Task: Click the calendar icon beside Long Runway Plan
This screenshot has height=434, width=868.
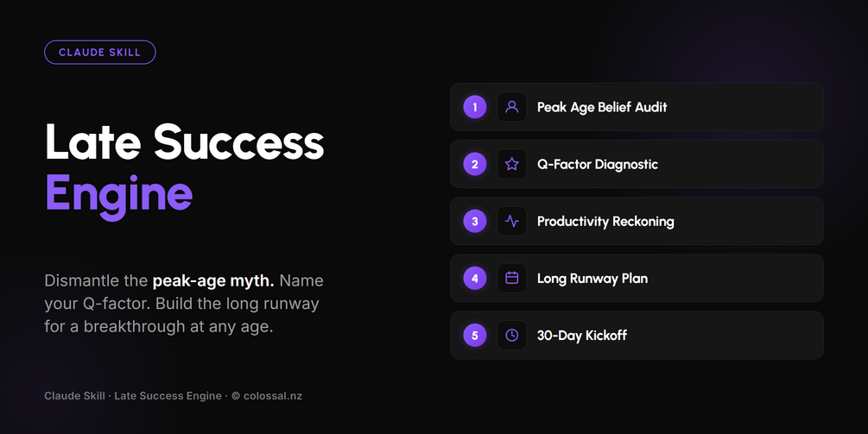Action: click(x=511, y=278)
